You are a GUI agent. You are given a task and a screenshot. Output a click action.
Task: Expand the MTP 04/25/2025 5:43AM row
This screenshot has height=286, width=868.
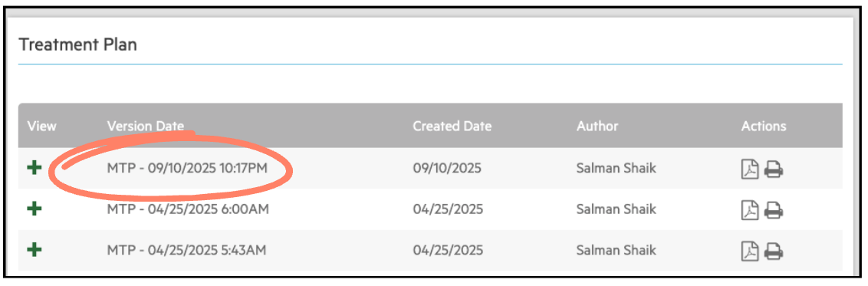tap(35, 249)
